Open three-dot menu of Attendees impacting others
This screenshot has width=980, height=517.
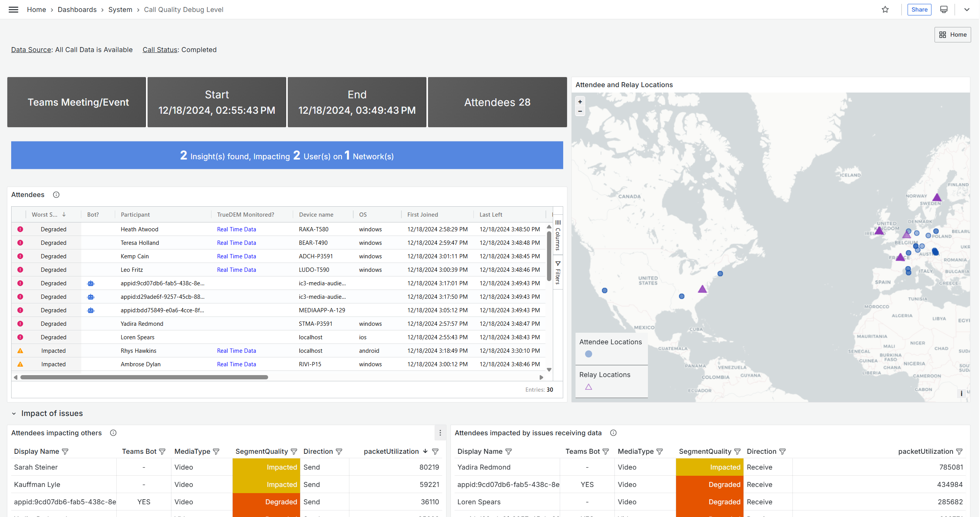(x=440, y=433)
